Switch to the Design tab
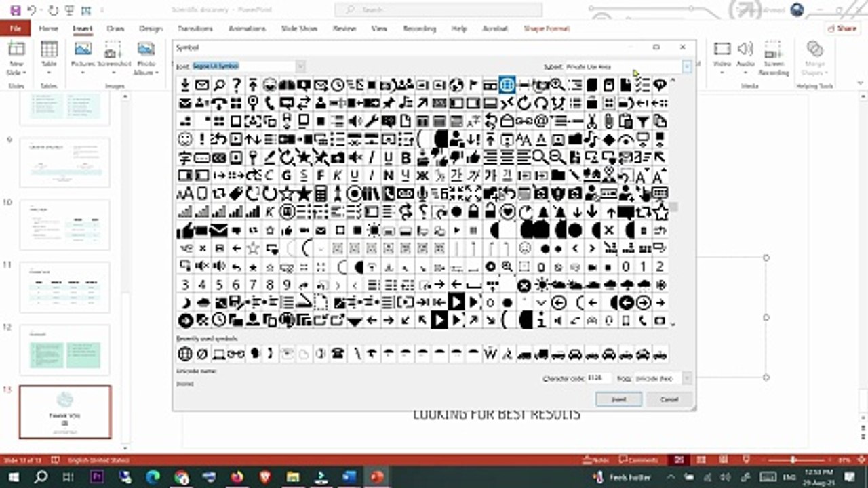 [151, 28]
